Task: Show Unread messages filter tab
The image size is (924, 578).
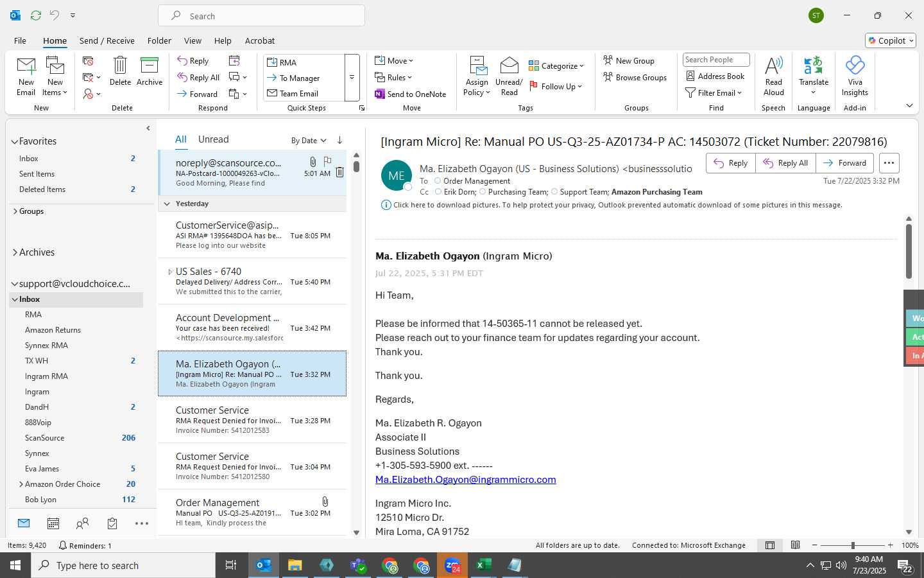Action: [x=214, y=139]
